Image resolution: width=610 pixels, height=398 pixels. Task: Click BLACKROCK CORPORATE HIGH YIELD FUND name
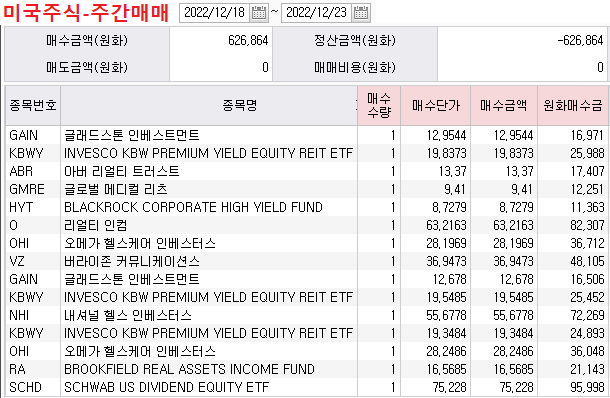point(193,207)
